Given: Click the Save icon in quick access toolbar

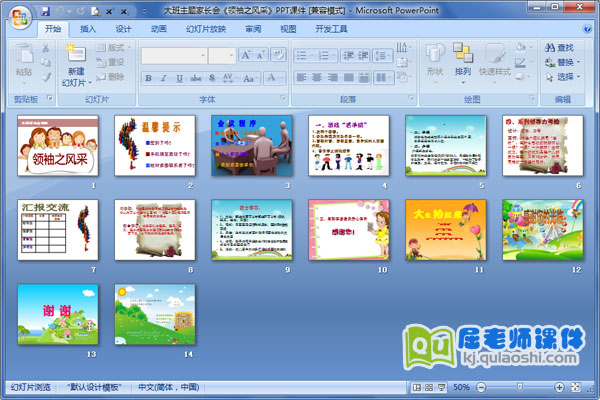Looking at the screenshot, I should [45, 9].
